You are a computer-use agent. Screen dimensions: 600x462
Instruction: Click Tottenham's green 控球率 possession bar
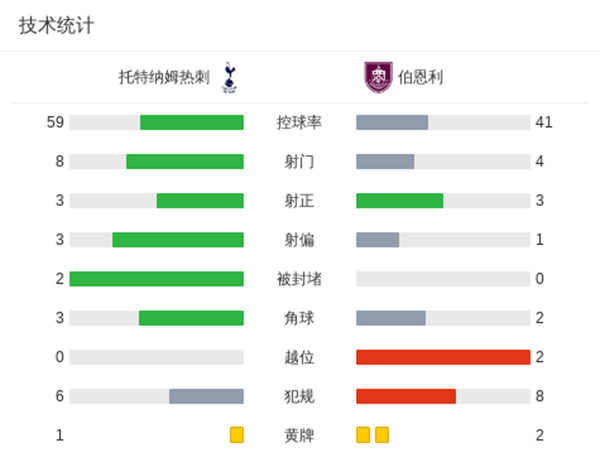click(x=192, y=122)
